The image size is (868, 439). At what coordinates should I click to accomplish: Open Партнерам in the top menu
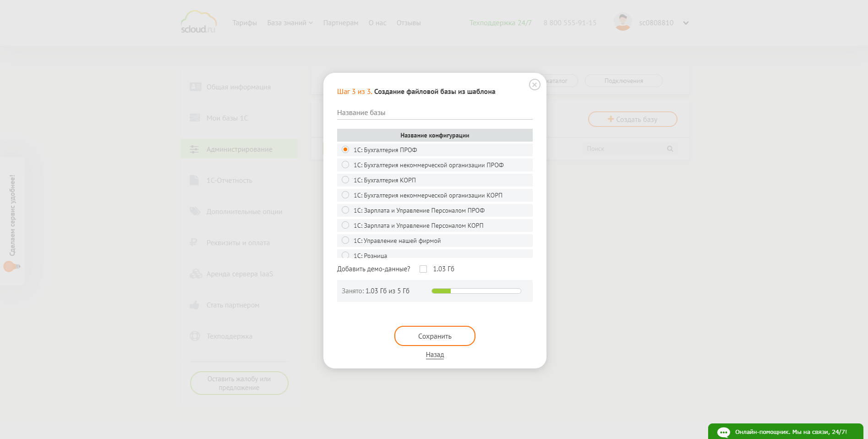point(341,23)
